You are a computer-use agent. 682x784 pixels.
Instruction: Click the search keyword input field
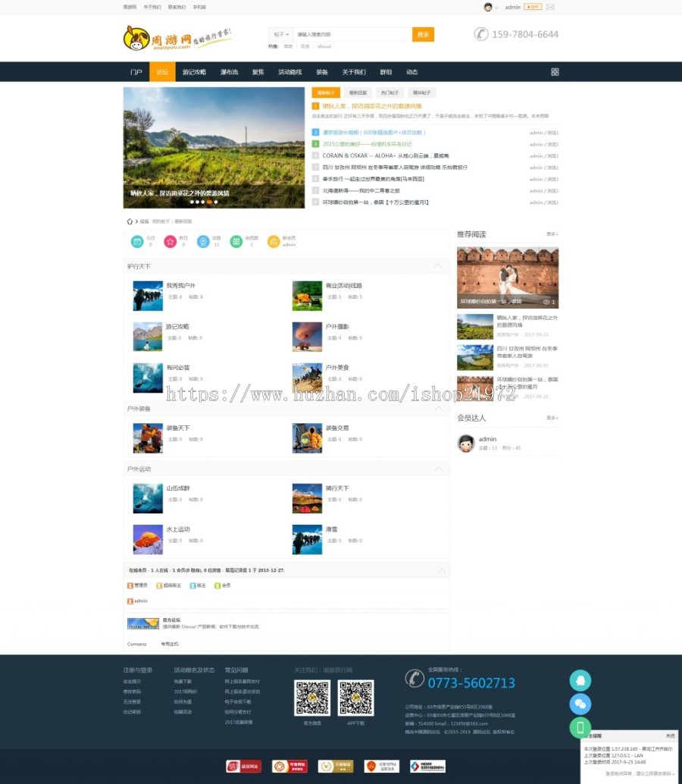point(352,35)
